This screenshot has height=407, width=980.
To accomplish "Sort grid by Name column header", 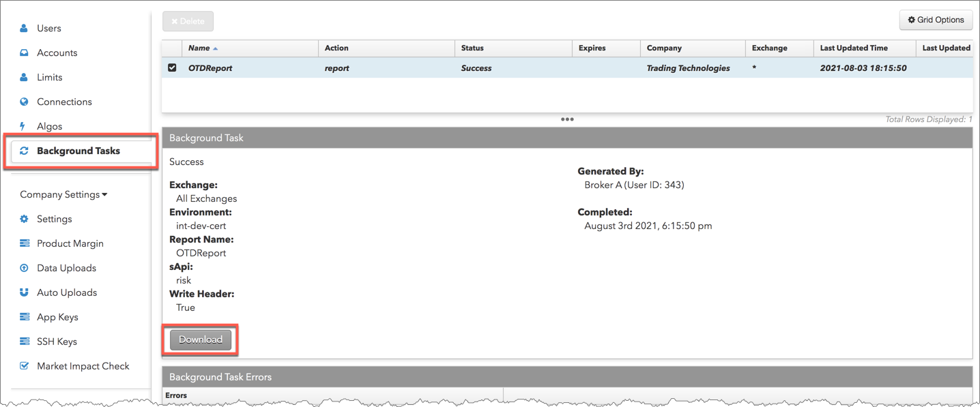I will pos(199,48).
